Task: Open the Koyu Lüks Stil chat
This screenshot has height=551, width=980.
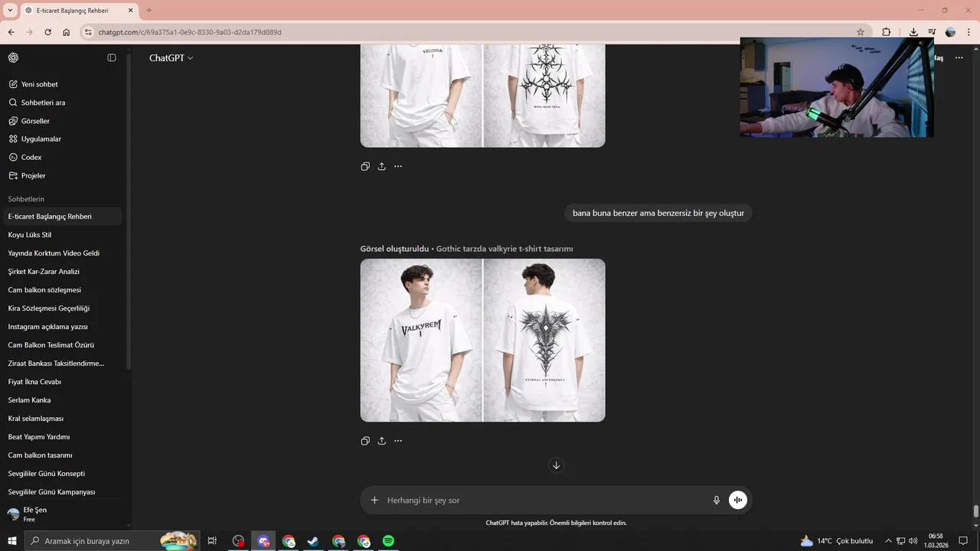Action: click(61, 235)
